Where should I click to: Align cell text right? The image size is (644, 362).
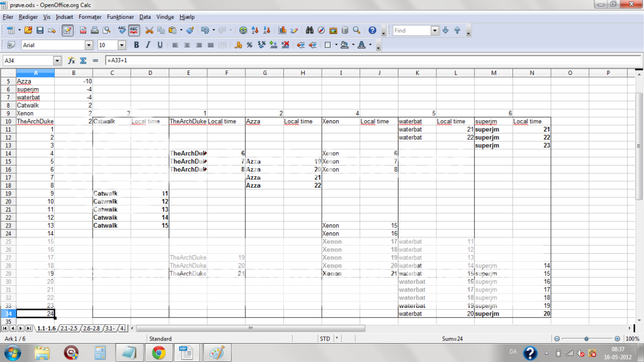tap(199, 45)
